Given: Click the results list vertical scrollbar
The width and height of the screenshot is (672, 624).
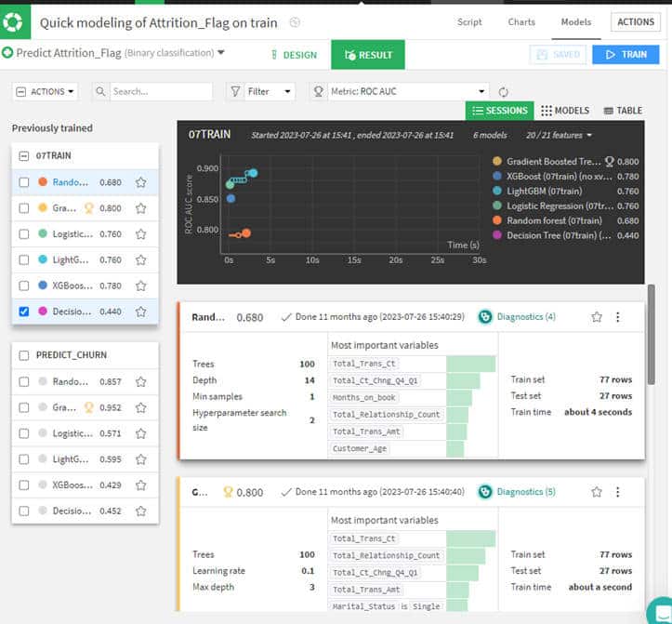Looking at the screenshot, I should pos(651,335).
